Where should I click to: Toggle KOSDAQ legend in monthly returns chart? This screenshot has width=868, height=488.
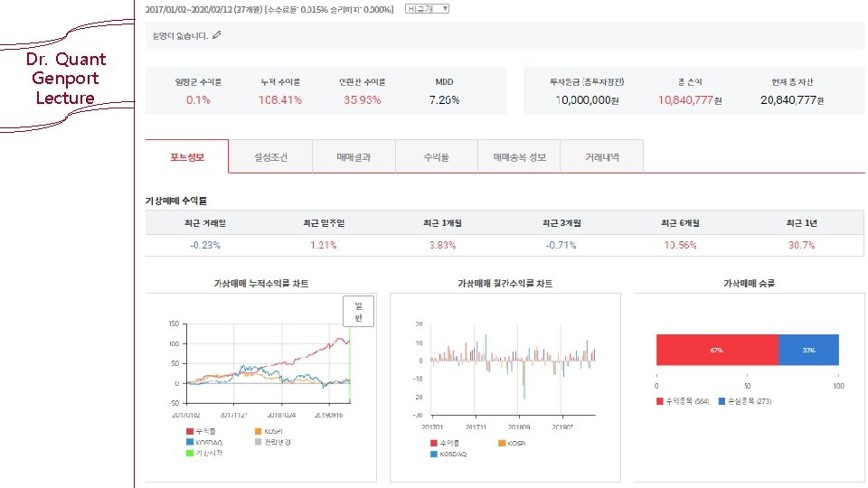click(x=448, y=454)
